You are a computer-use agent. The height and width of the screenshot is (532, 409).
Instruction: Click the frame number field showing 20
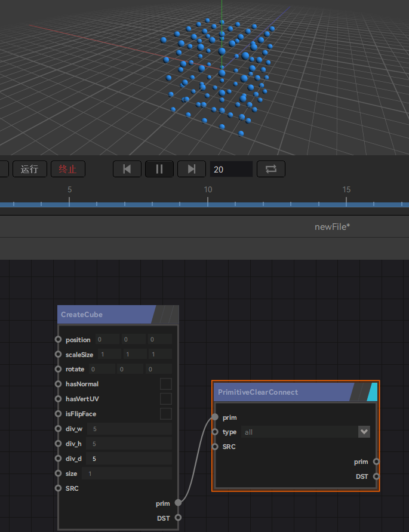tap(231, 170)
